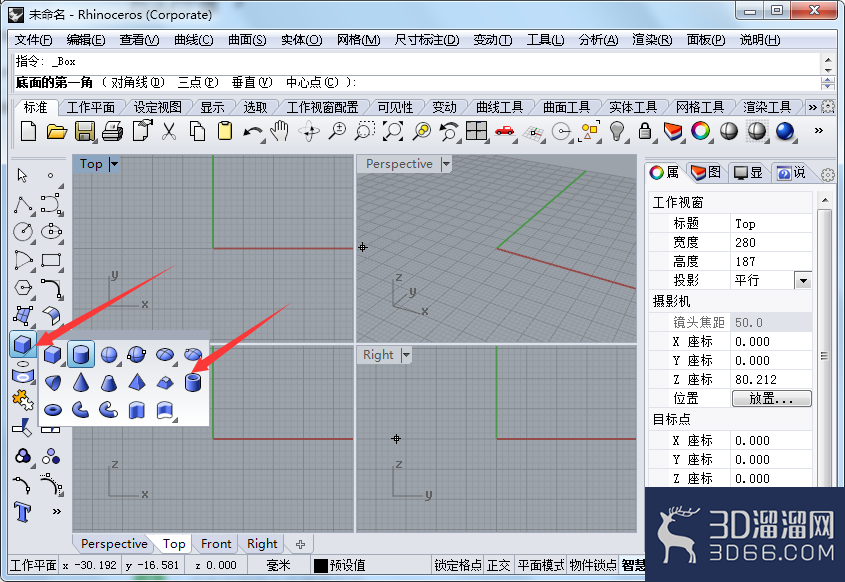The image size is (845, 582).
Task: Click the four-viewport layout icon
Action: pos(476,131)
